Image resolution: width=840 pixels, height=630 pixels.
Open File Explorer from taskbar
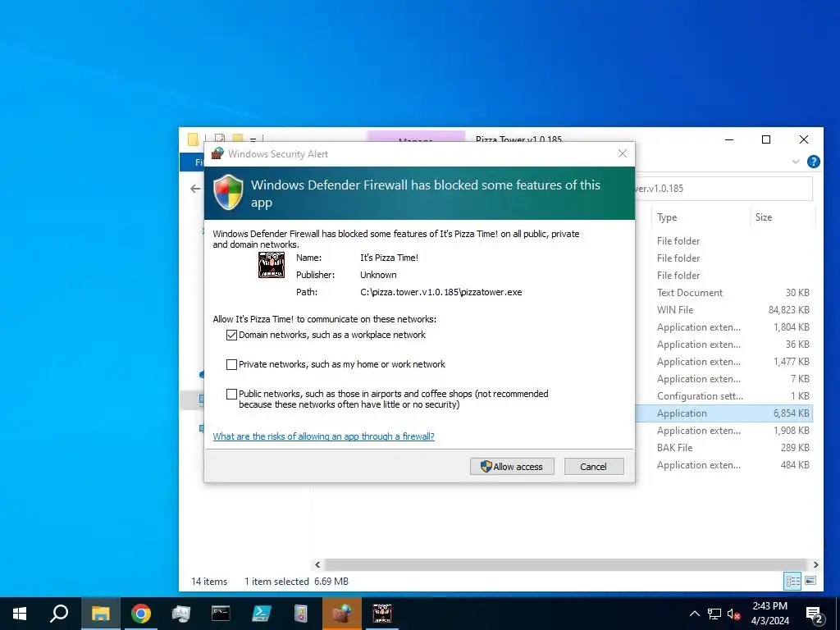(x=100, y=614)
